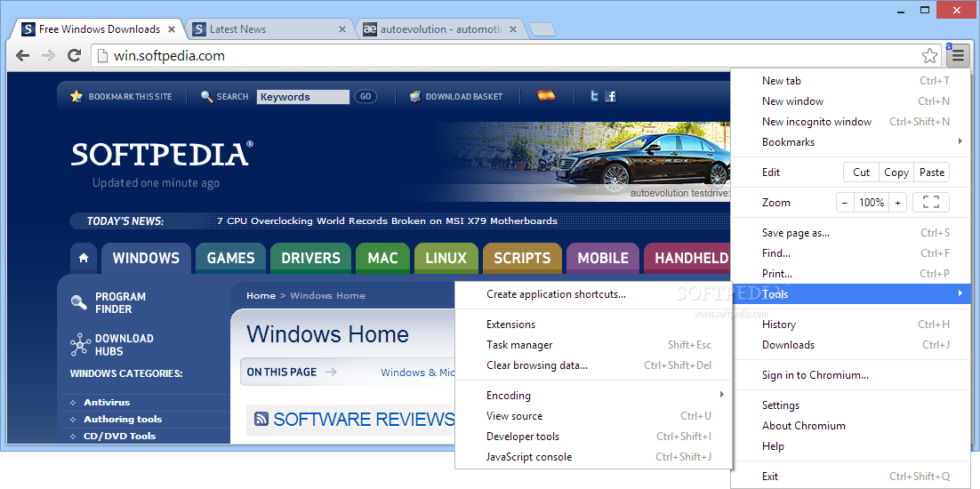Select New window menu item
The image size is (980, 489).
click(851, 101)
